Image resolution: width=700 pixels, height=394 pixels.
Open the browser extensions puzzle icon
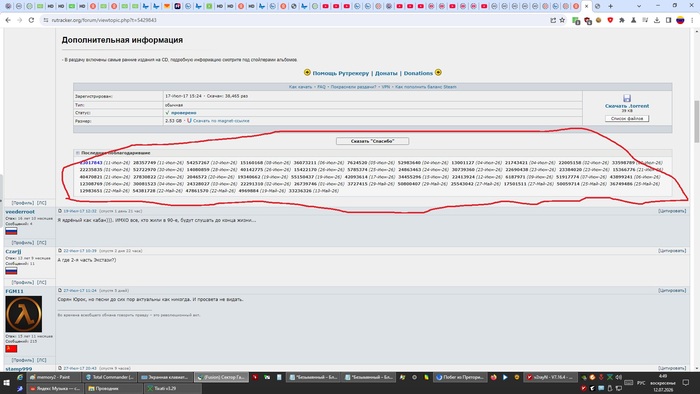pos(621,20)
